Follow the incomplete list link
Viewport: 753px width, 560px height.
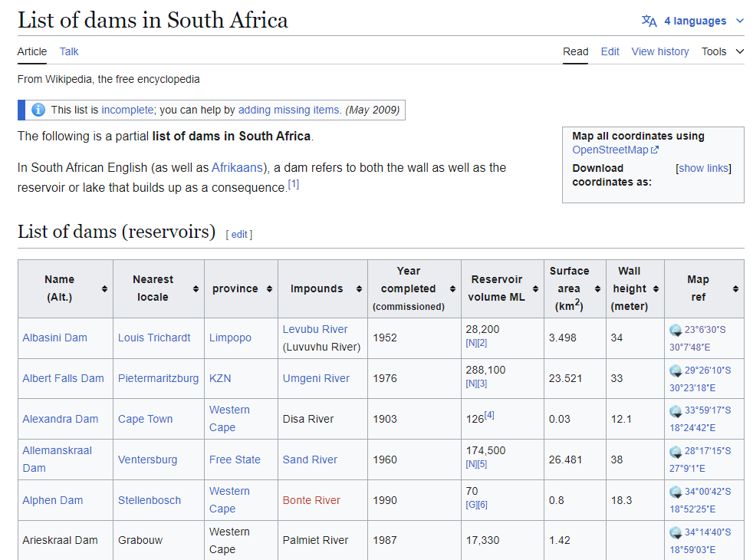click(x=127, y=110)
